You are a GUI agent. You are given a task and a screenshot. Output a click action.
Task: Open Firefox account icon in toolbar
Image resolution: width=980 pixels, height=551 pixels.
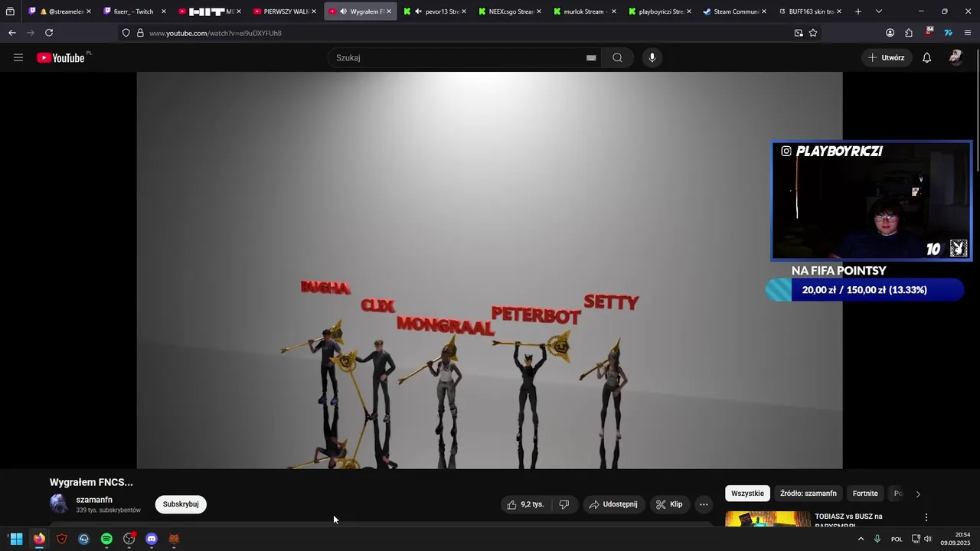(890, 33)
